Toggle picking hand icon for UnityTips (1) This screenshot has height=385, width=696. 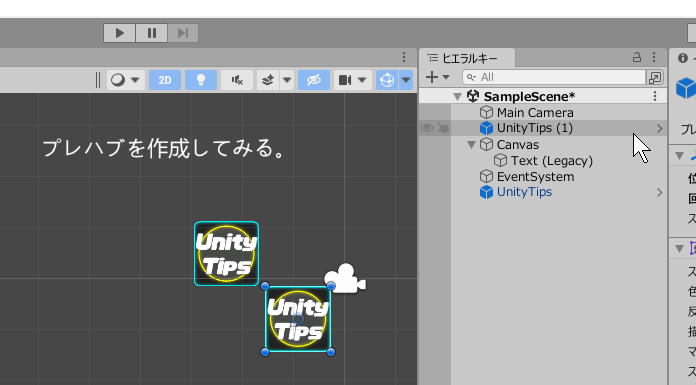pyautogui.click(x=443, y=128)
